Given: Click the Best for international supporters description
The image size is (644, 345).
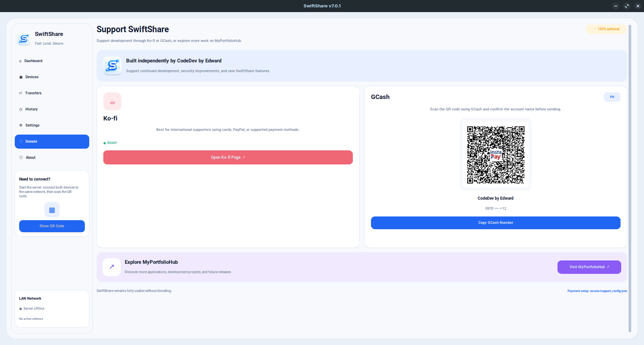Looking at the screenshot, I should click(x=228, y=130).
